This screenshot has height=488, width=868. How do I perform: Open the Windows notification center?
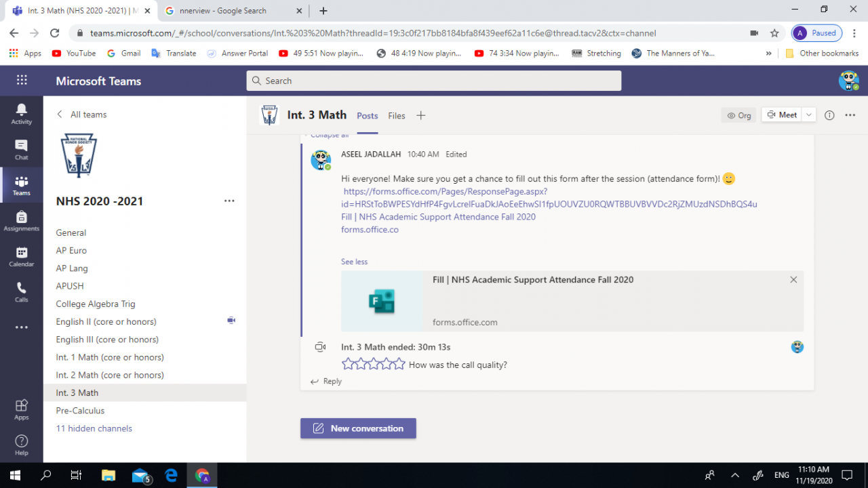[846, 475]
